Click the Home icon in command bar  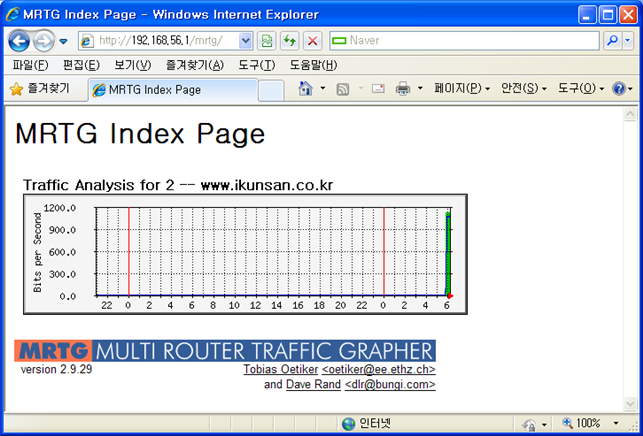tap(306, 89)
